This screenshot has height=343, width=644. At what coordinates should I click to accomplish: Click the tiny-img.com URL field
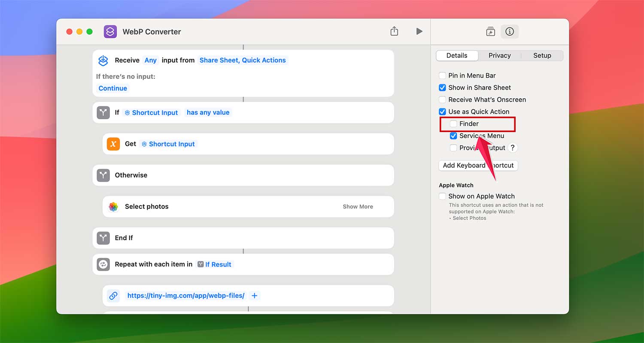(185, 295)
